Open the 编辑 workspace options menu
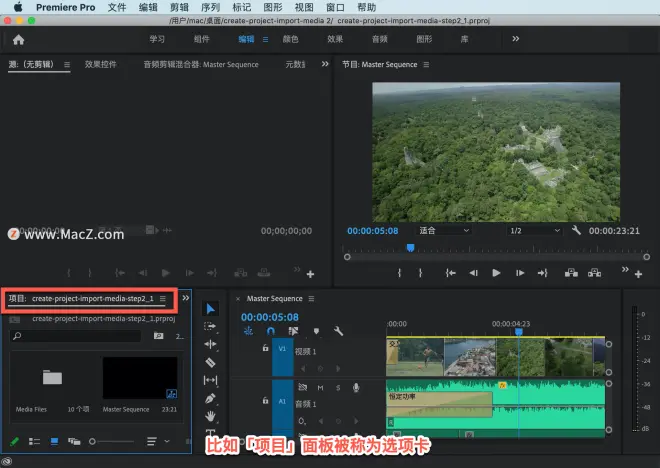Viewport: 660px width, 468px height. click(266, 39)
